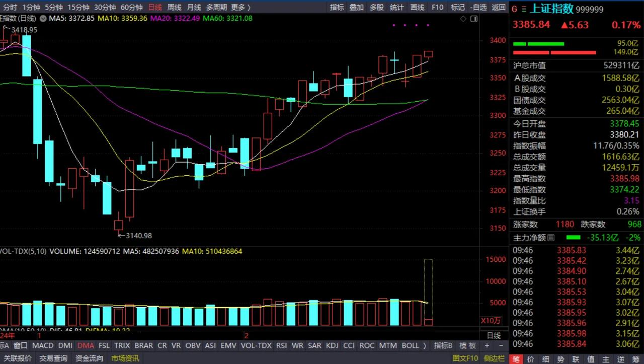
Task: Open 交易查询 tab
Action: tap(53, 358)
